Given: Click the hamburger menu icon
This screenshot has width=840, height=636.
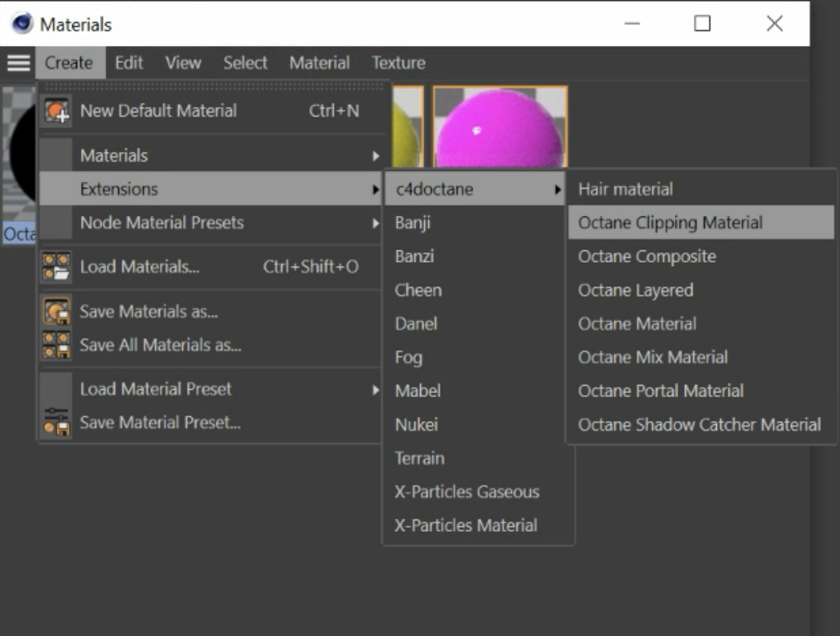Looking at the screenshot, I should pyautogui.click(x=18, y=63).
